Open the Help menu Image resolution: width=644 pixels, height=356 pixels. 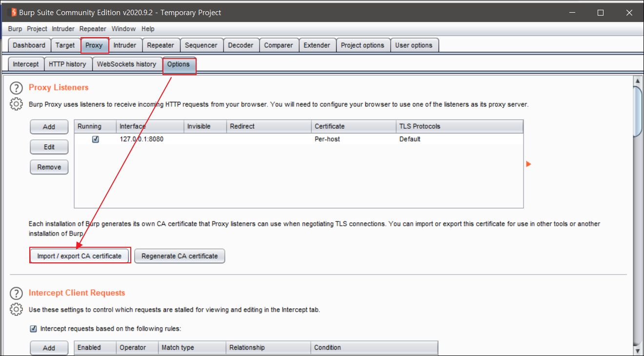tap(148, 29)
